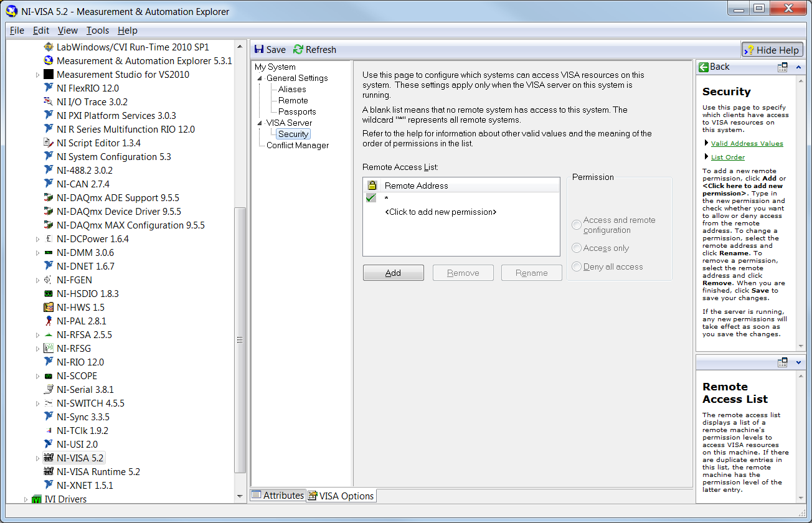The image size is (812, 523).
Task: Open the Valid Address Values help link
Action: pyautogui.click(x=747, y=143)
